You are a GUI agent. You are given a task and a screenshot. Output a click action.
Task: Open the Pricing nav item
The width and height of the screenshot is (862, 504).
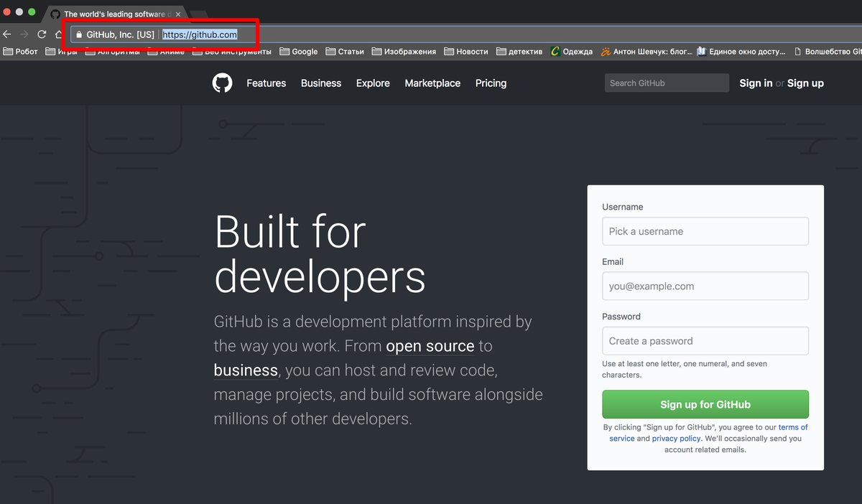[491, 83]
